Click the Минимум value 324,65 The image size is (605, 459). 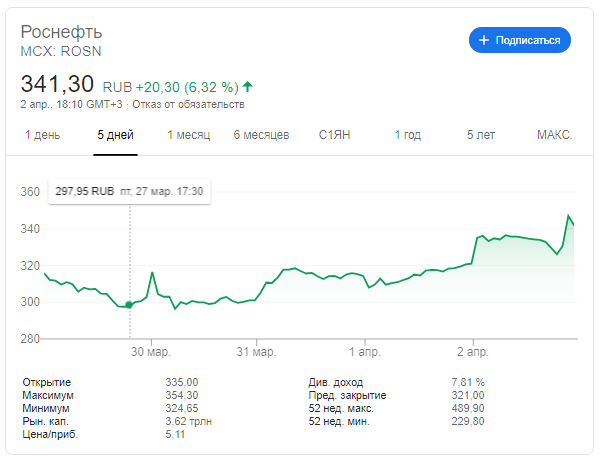[x=182, y=408]
